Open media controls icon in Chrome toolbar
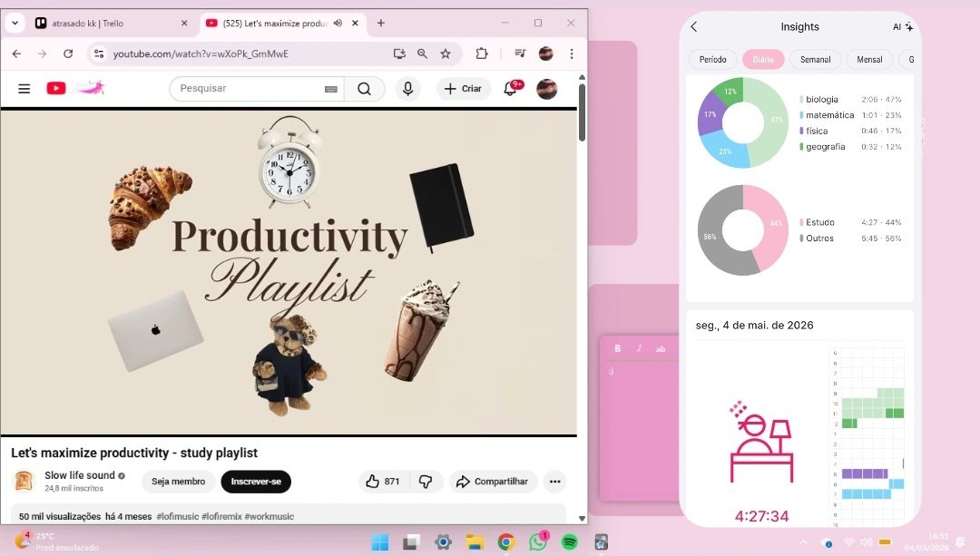This screenshot has width=980, height=556. 520,54
